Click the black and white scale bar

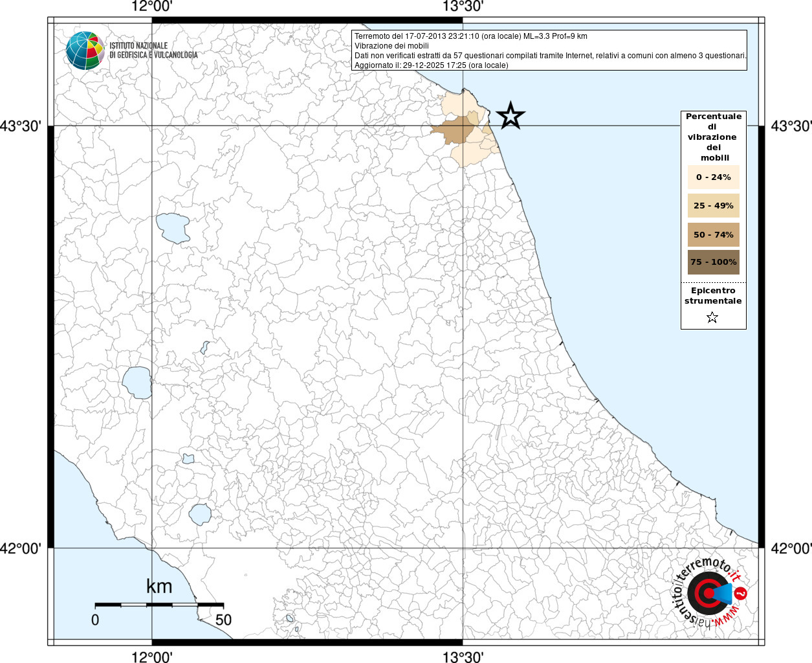pos(159,604)
